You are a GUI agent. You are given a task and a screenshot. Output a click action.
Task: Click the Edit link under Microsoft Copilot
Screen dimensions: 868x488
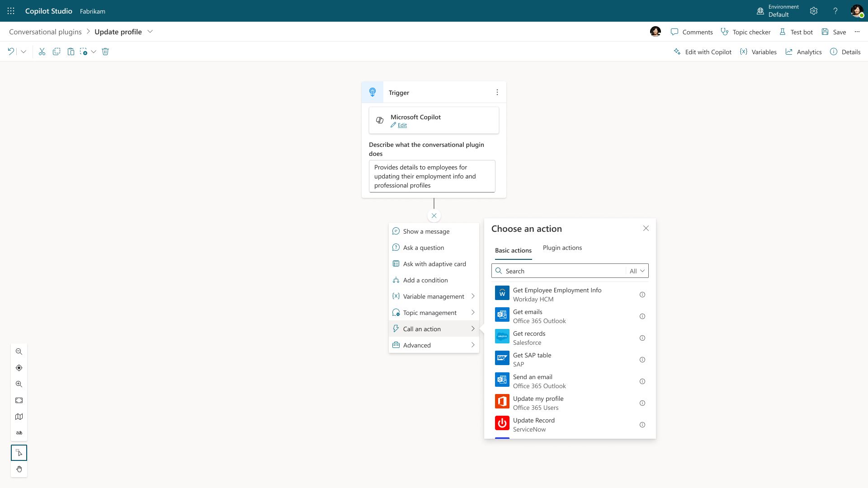click(401, 125)
